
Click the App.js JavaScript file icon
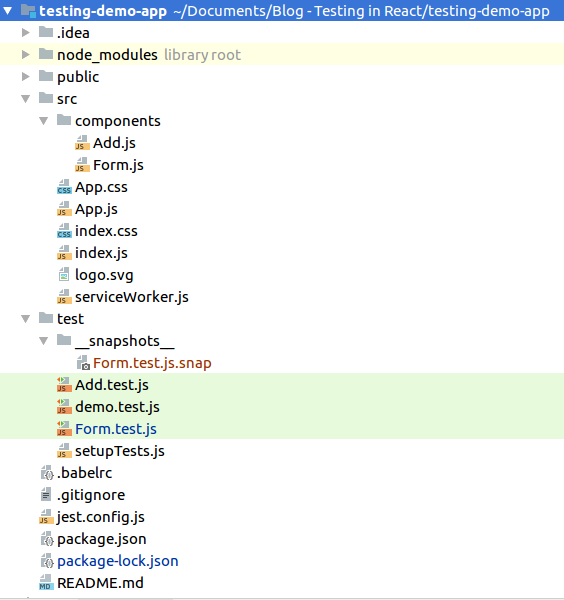(64, 209)
